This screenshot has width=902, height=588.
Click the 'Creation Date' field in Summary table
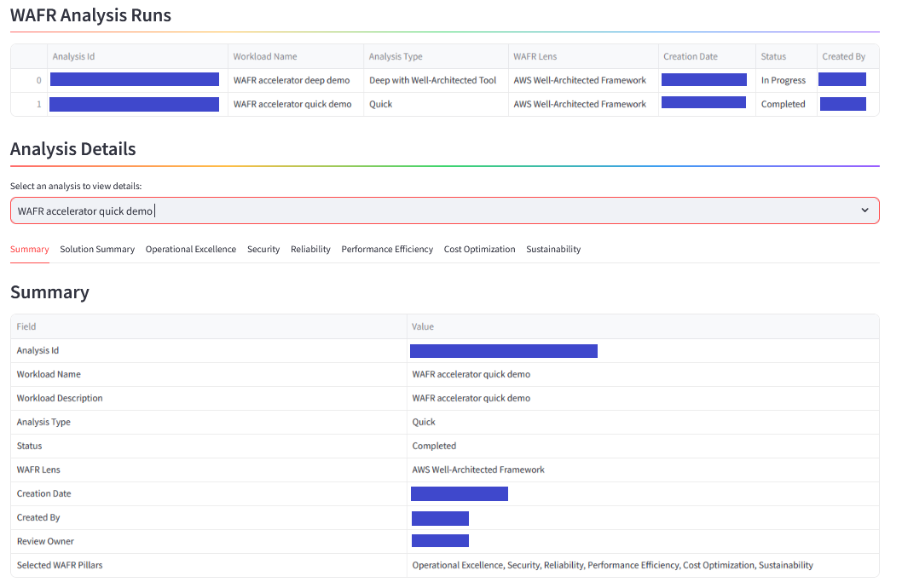[209, 493]
